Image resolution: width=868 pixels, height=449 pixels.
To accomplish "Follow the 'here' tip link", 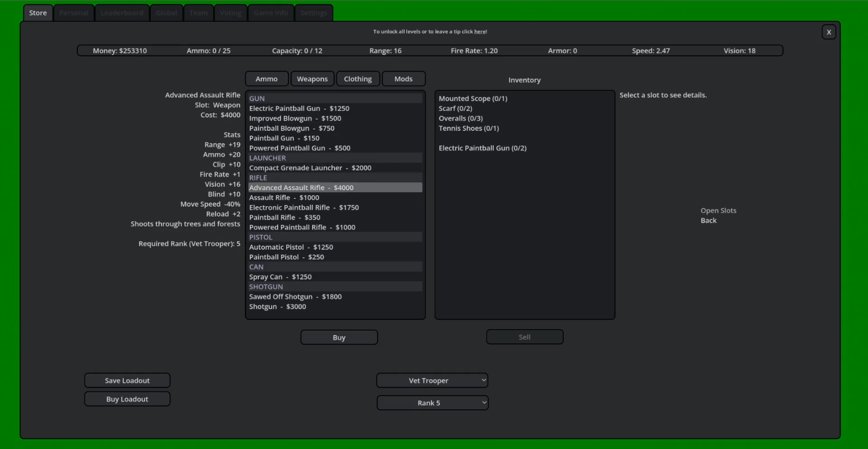I will (480, 32).
